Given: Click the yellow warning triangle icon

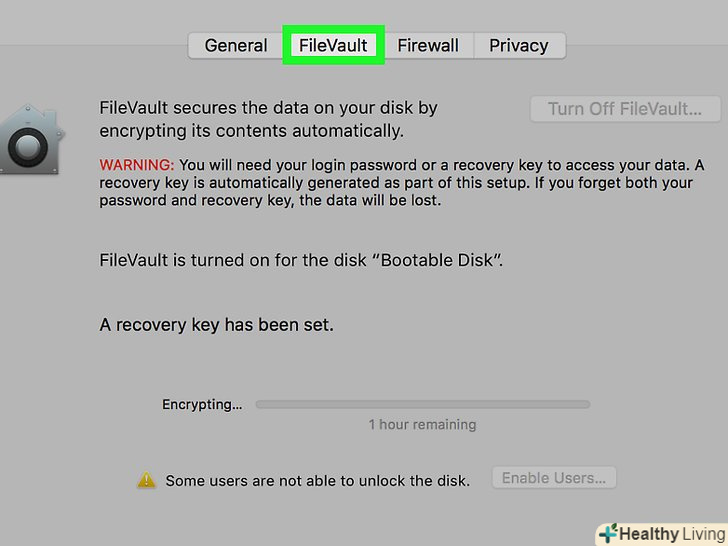Looking at the screenshot, I should (x=146, y=480).
